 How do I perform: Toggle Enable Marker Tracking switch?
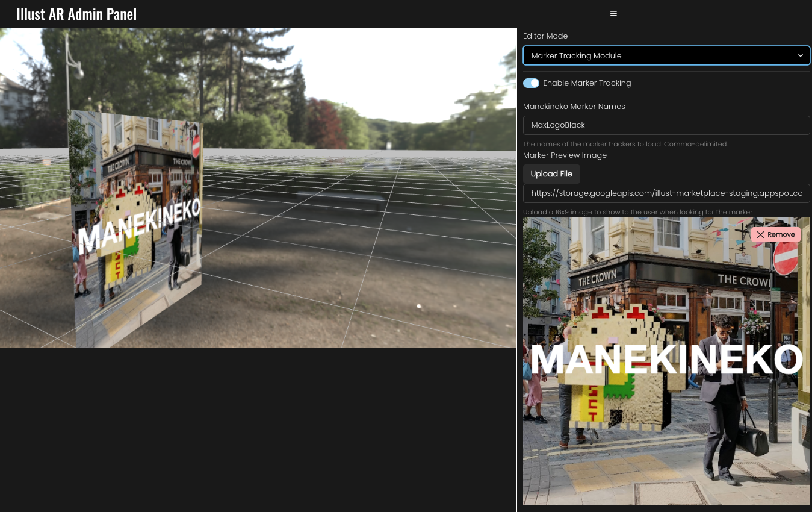coord(531,83)
